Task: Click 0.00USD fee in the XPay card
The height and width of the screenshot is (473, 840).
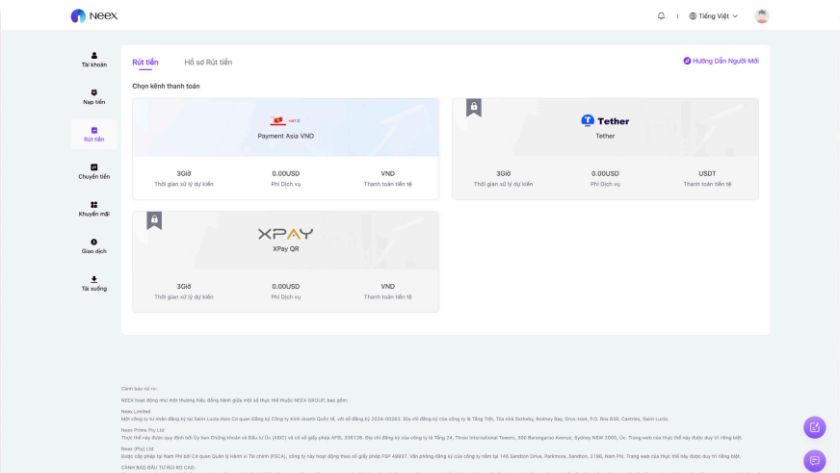Action: [286, 287]
